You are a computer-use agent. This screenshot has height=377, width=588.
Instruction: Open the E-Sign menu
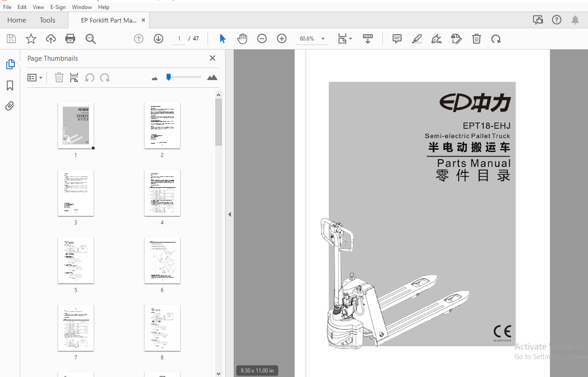click(x=58, y=7)
